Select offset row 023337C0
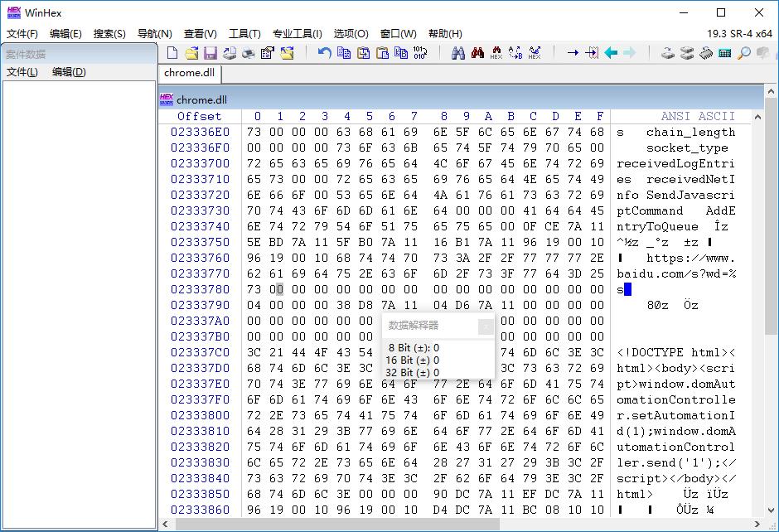The height and width of the screenshot is (532, 779). [200, 352]
